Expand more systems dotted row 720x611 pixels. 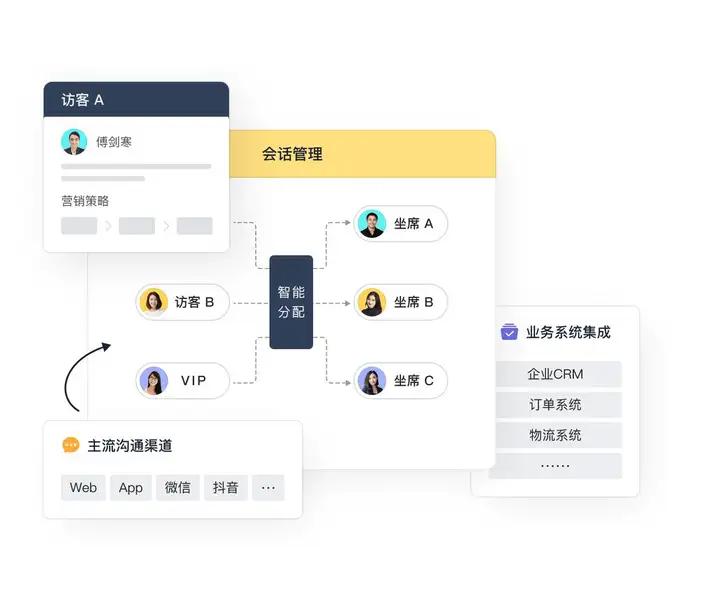tap(556, 465)
